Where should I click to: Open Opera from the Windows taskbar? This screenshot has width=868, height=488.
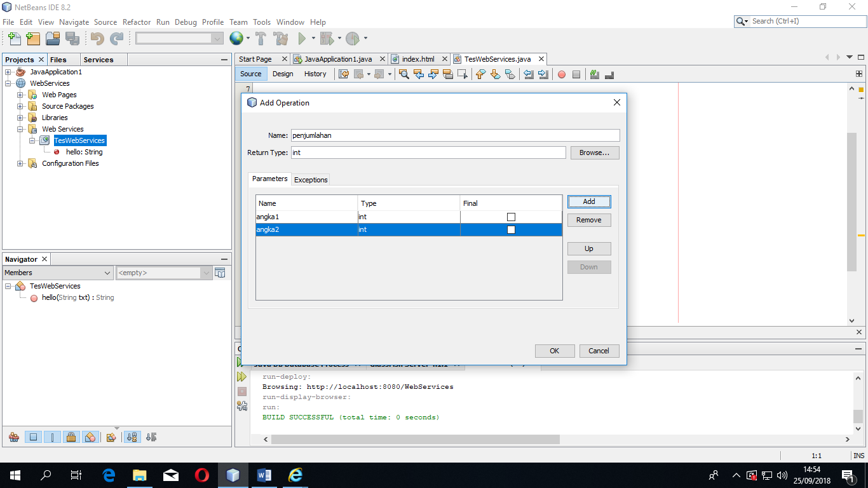(x=201, y=475)
